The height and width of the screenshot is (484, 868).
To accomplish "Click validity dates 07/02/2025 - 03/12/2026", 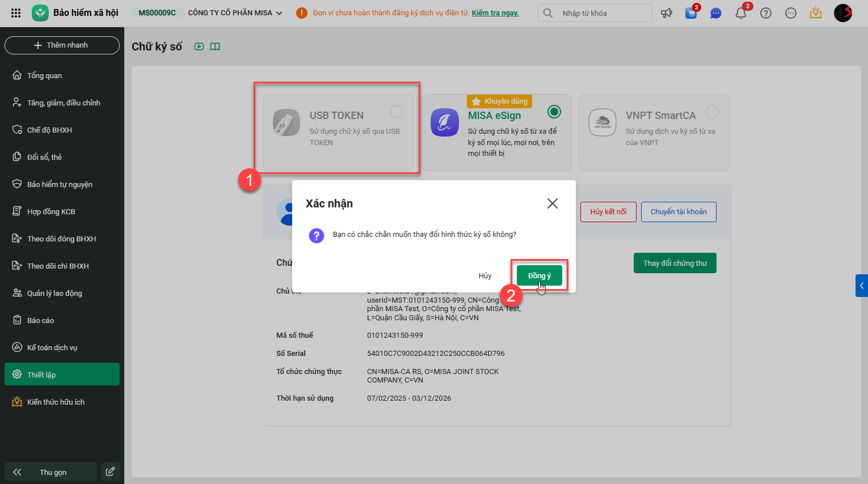I will tap(409, 398).
